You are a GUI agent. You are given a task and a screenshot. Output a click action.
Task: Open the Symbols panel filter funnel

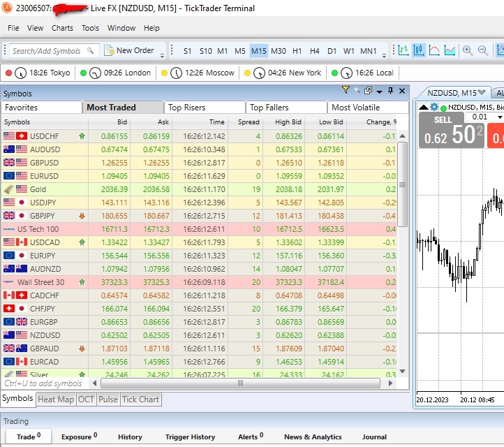click(346, 90)
